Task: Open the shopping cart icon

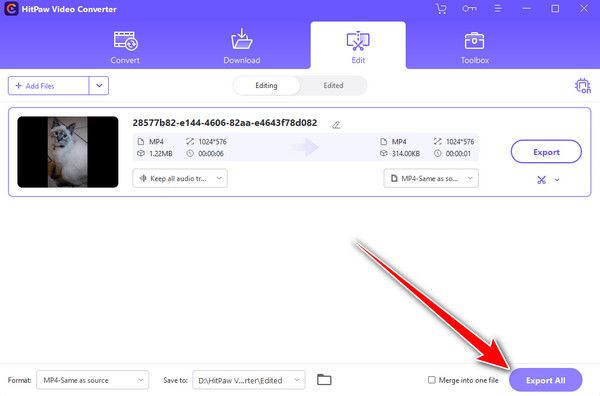Action: pyautogui.click(x=441, y=8)
